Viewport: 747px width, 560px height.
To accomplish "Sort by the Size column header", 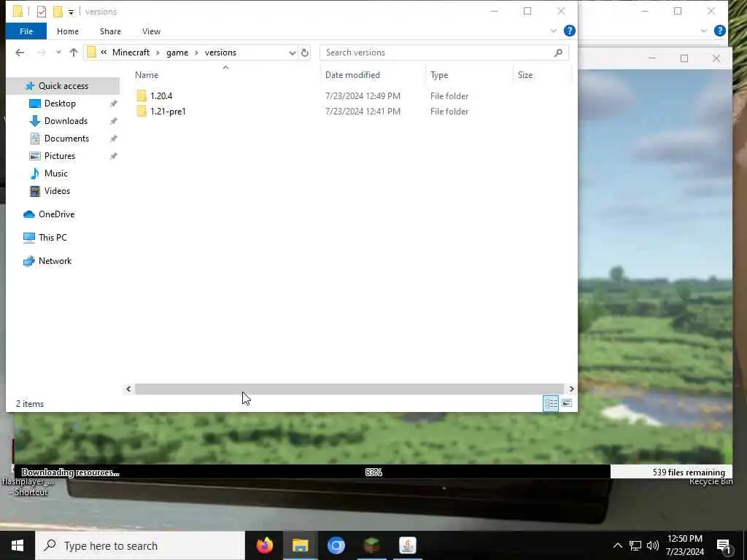I will click(x=525, y=75).
